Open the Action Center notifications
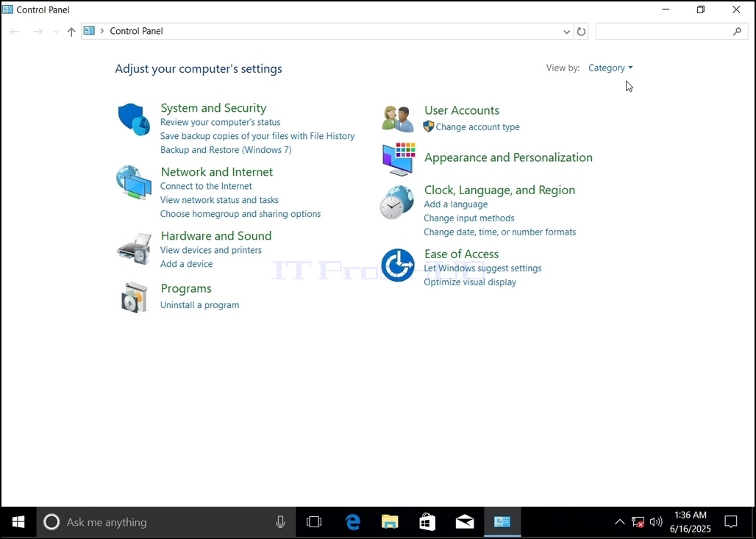Screen dimensions: 756x539 coord(731,522)
